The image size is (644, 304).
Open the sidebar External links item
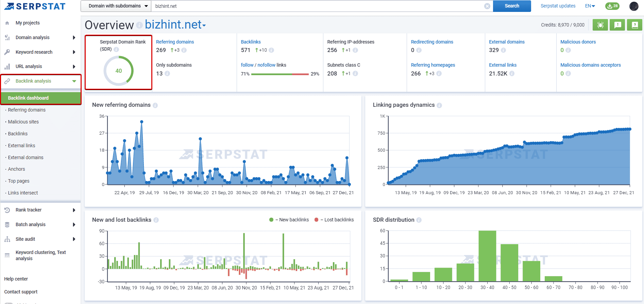(21, 146)
